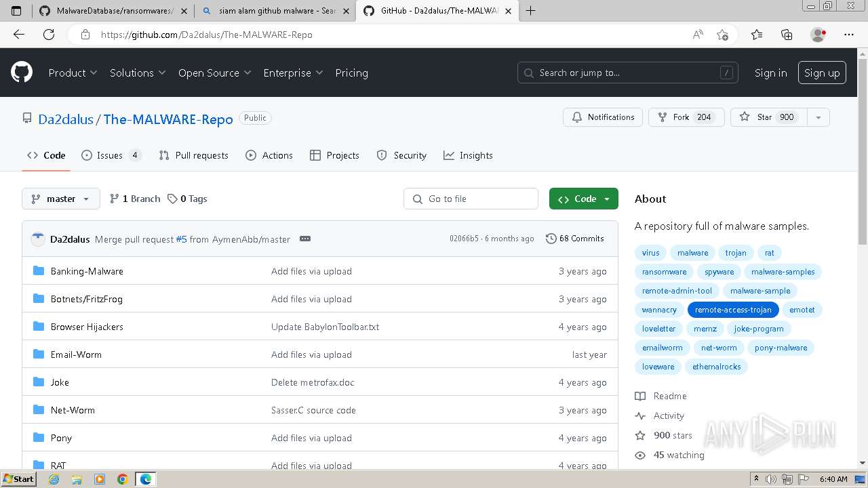Expand commit message ellipsis button

305,239
